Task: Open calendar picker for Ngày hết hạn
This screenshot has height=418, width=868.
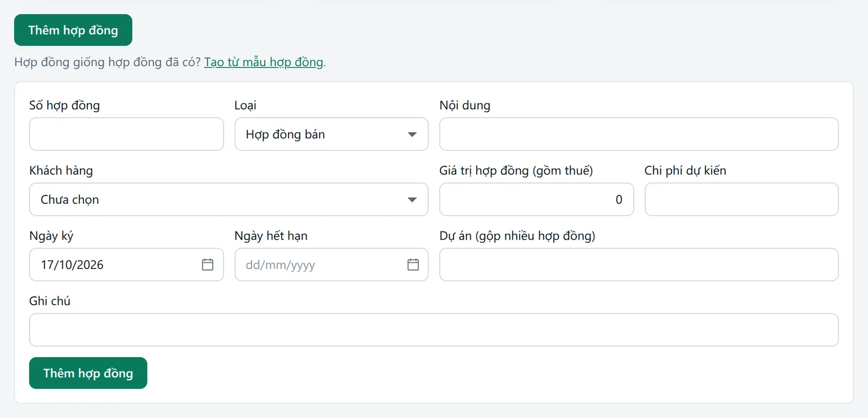Action: [x=413, y=265]
